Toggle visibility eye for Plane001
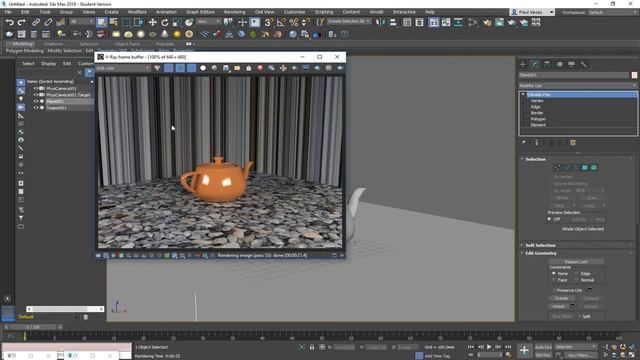 point(36,101)
